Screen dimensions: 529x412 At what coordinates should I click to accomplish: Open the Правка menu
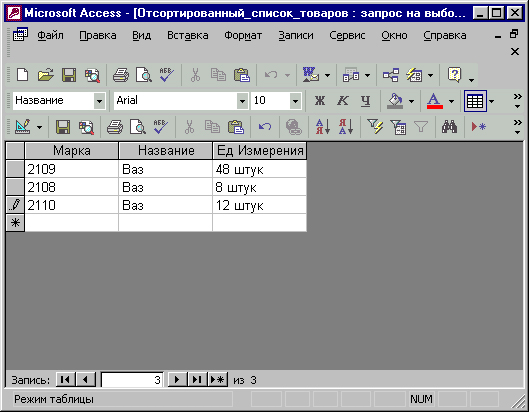(98, 35)
